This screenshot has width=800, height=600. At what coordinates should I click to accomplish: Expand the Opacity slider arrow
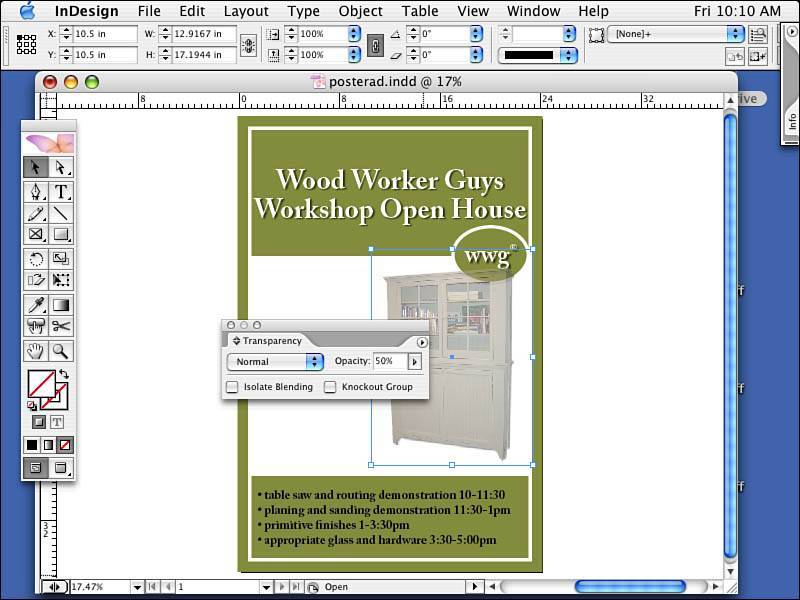coord(415,362)
